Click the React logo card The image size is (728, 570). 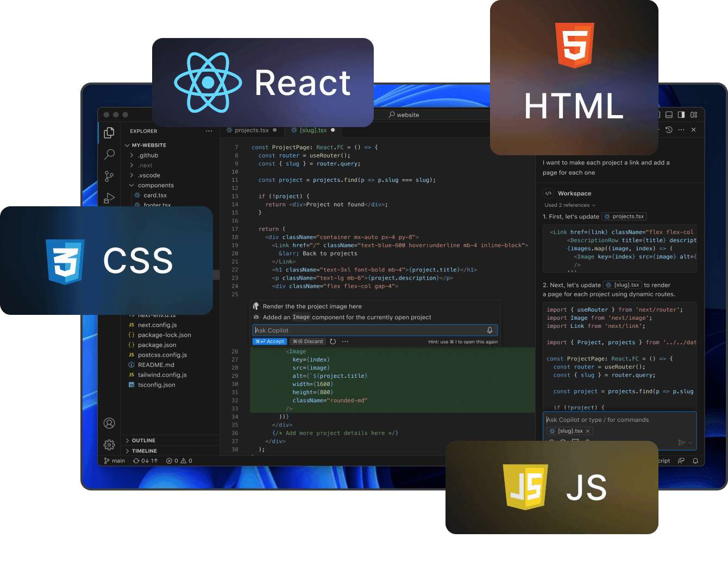tap(263, 83)
